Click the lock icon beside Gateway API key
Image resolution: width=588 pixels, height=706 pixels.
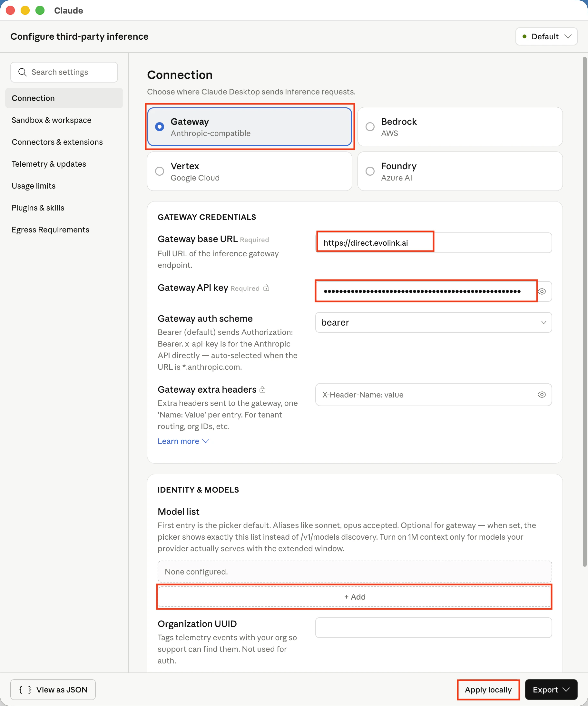[266, 288]
